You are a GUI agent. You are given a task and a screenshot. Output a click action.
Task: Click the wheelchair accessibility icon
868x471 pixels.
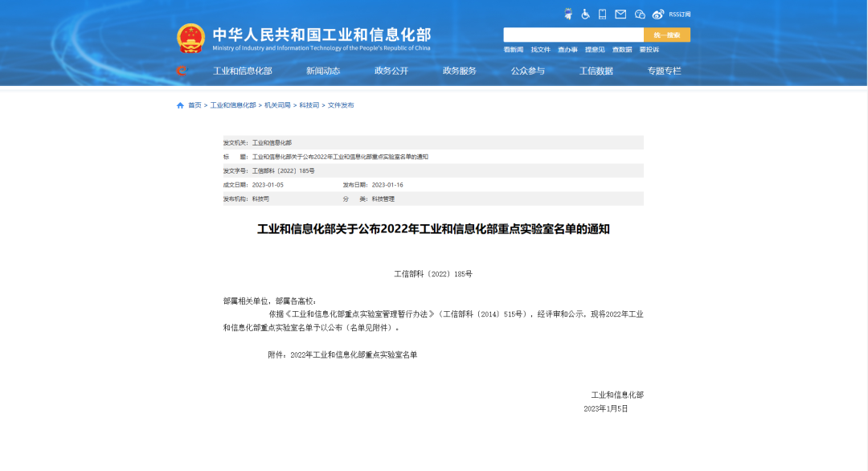(585, 14)
